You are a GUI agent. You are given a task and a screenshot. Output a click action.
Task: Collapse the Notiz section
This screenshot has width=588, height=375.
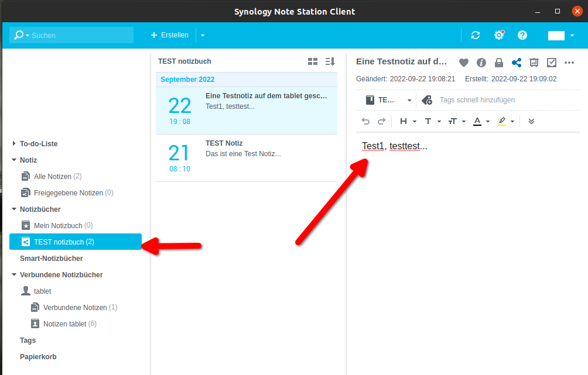[x=14, y=160]
